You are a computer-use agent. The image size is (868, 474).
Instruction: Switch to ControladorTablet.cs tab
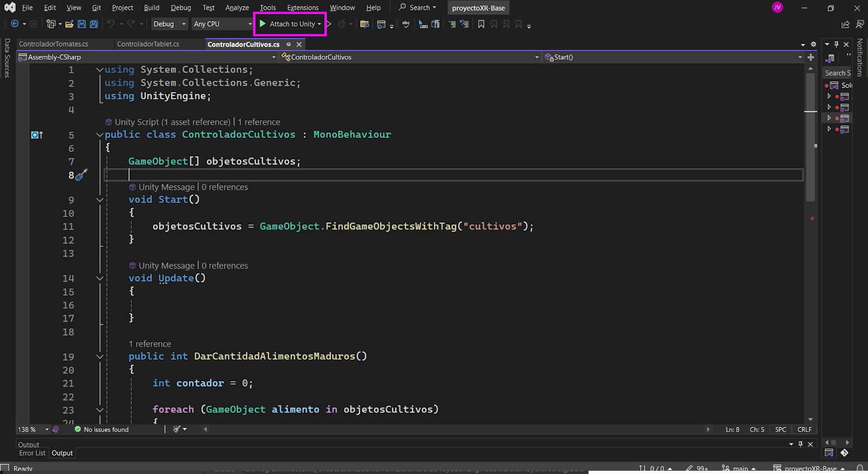click(x=148, y=44)
